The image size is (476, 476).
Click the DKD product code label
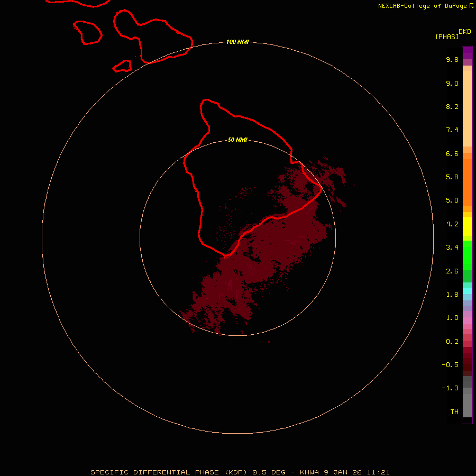(464, 32)
